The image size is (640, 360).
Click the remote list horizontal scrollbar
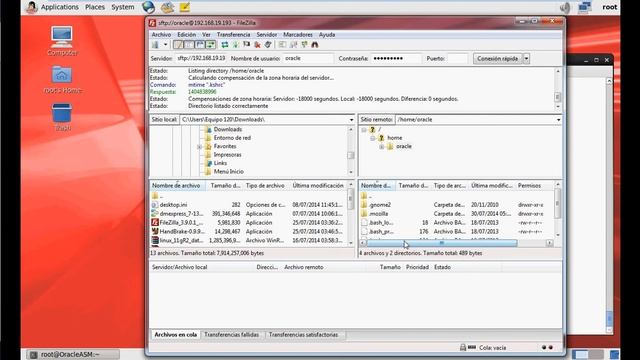pos(442,243)
